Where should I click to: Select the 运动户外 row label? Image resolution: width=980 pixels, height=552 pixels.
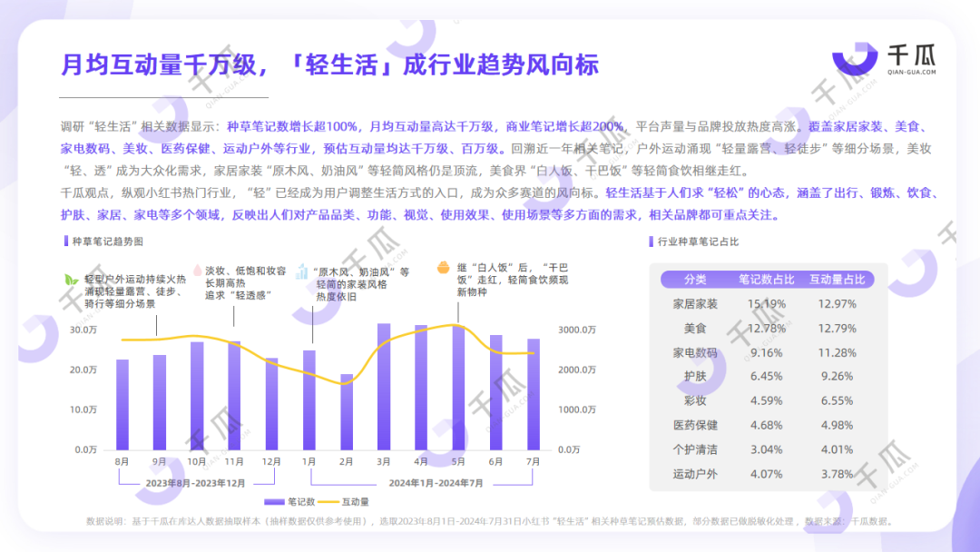695,474
